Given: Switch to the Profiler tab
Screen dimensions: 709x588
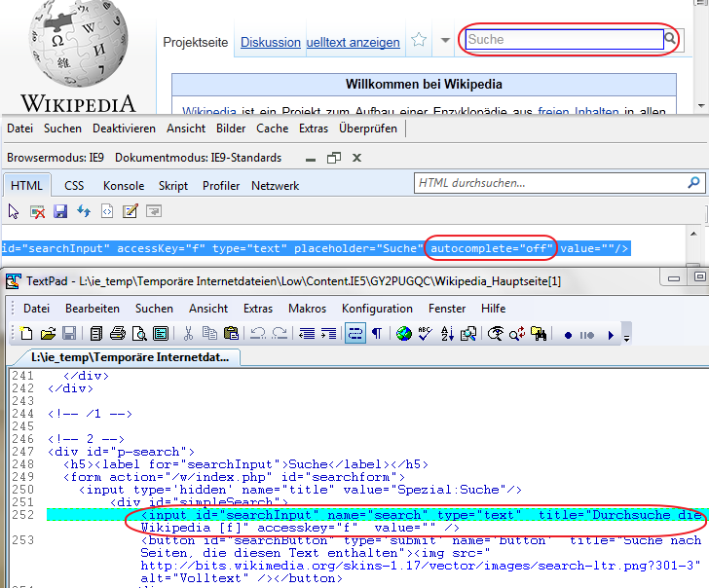Looking at the screenshot, I should point(221,186).
